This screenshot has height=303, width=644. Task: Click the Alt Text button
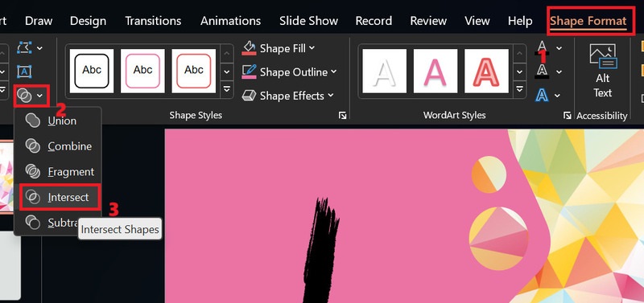tap(602, 72)
